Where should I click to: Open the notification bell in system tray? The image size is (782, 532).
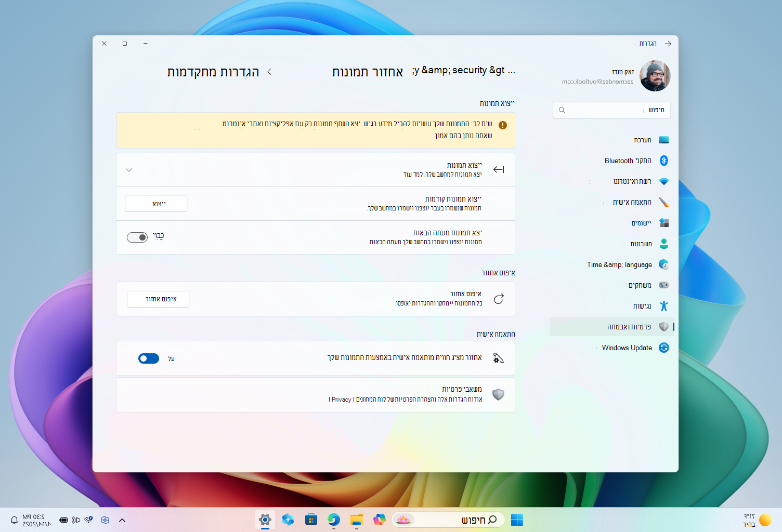14,520
